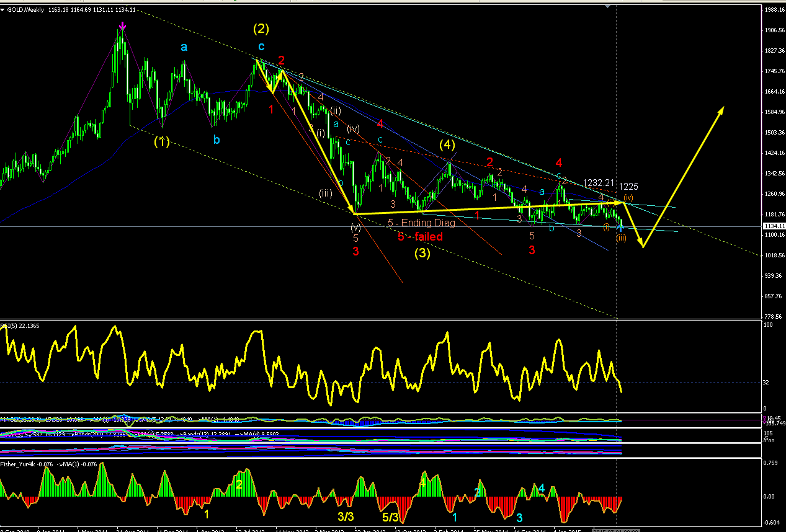786x532 pixels.
Task: Select the yellow 3/3 label in the Fisher panel
Action: (346, 515)
